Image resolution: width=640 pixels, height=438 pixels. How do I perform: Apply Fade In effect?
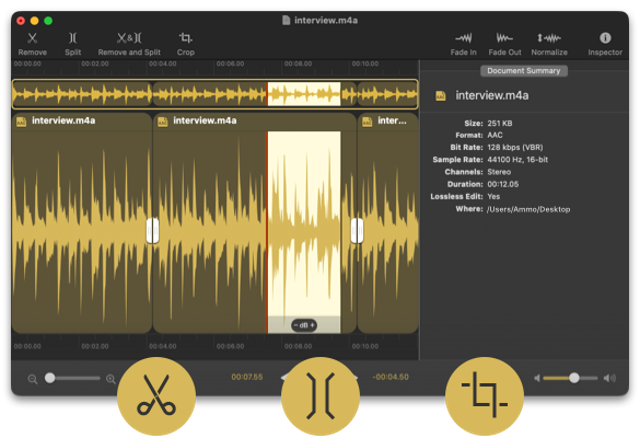pos(463,44)
